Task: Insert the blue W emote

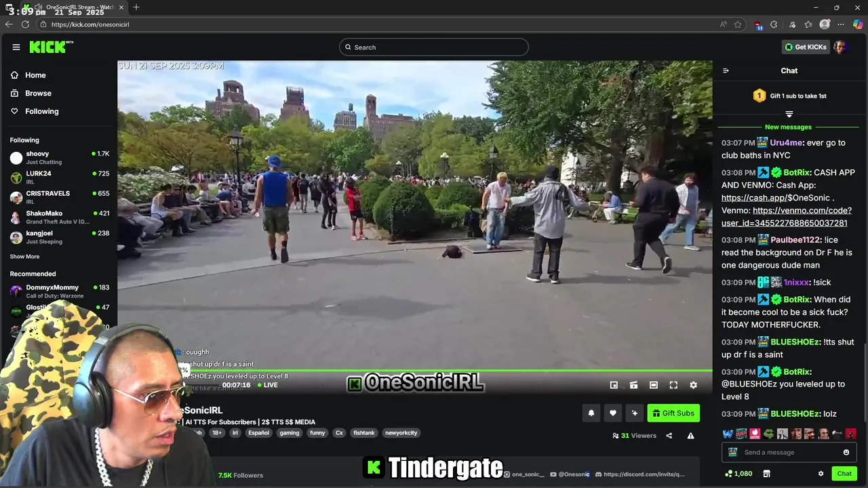Action: tap(728, 434)
